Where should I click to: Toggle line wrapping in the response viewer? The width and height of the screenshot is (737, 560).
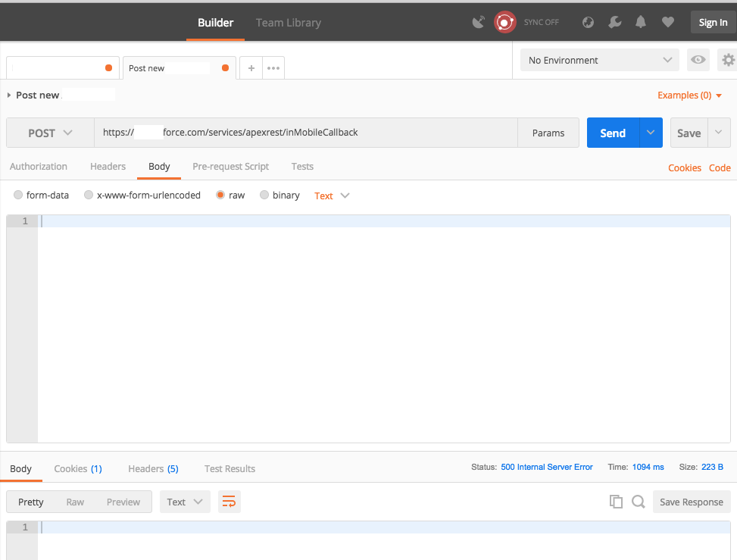click(x=229, y=501)
